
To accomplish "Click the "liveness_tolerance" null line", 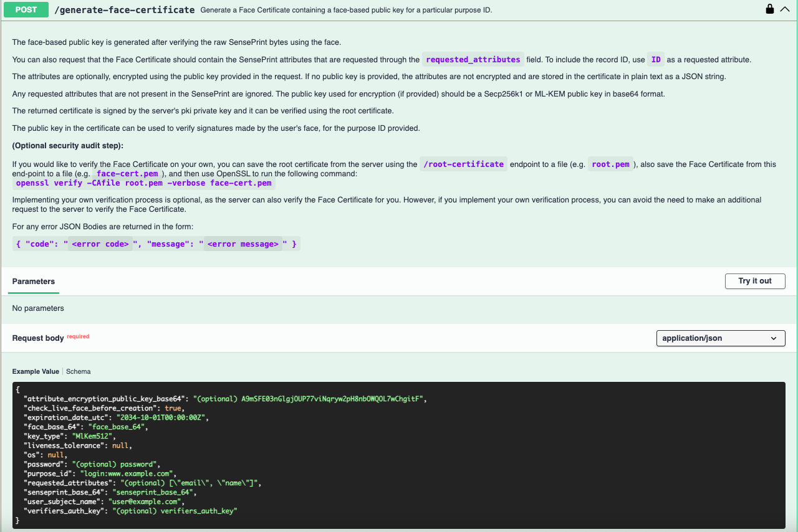I will pyautogui.click(x=78, y=445).
